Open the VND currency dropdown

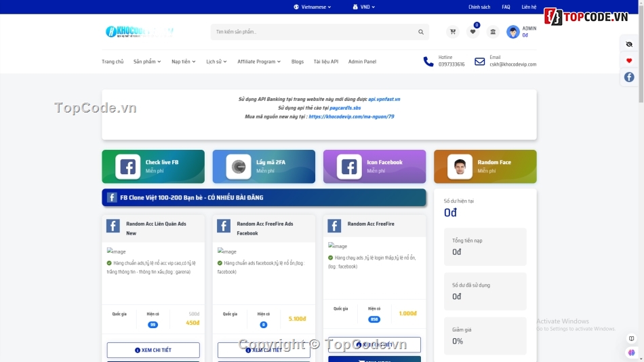click(x=363, y=7)
